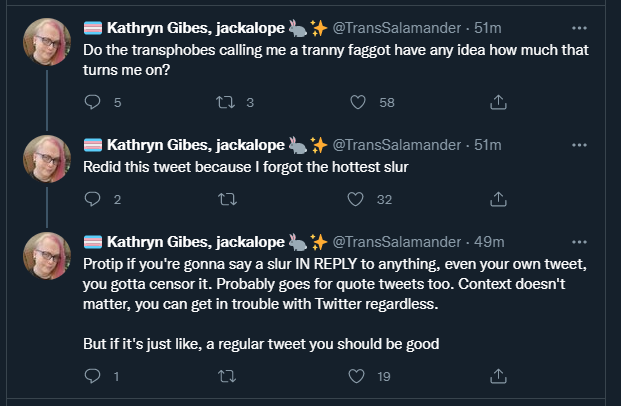Click reply icon on the first tweet
This screenshot has width=621, height=406.
coord(92,102)
